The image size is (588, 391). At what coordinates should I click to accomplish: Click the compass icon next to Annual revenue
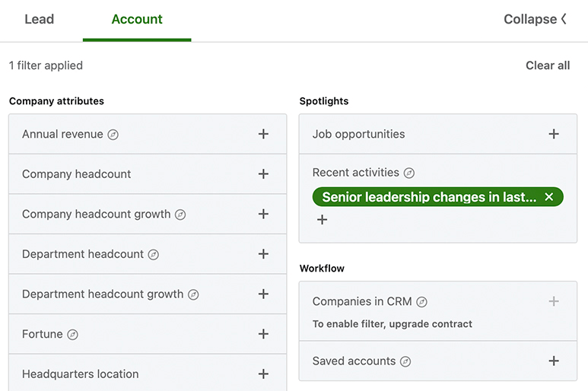(x=113, y=135)
